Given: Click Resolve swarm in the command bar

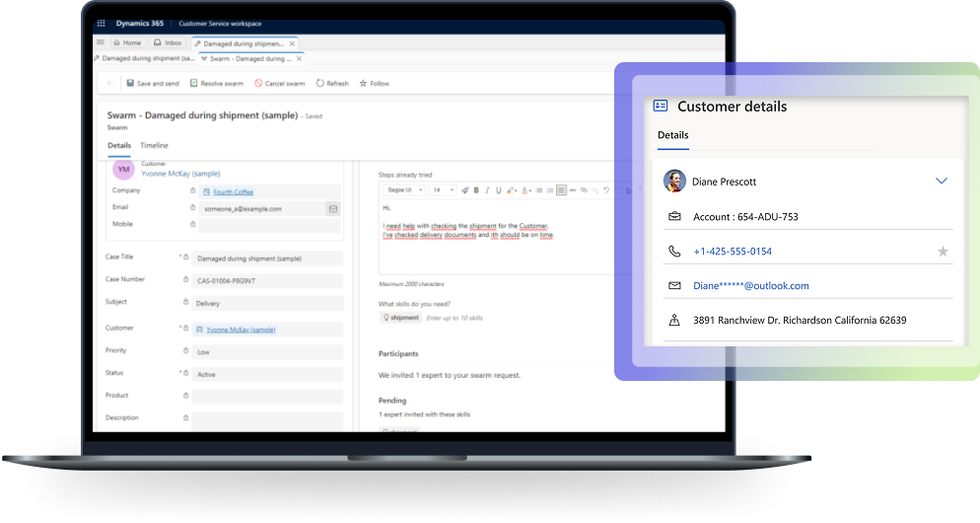Looking at the screenshot, I should click(217, 84).
